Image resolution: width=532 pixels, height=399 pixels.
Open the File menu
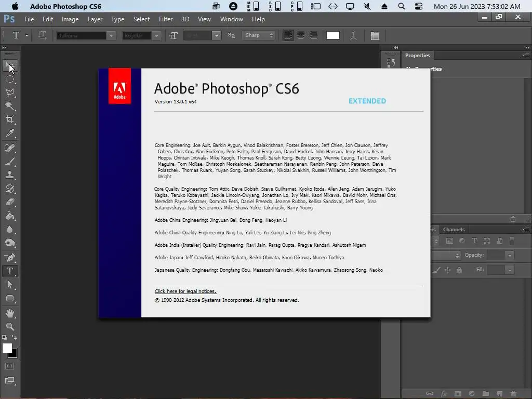coord(29,19)
